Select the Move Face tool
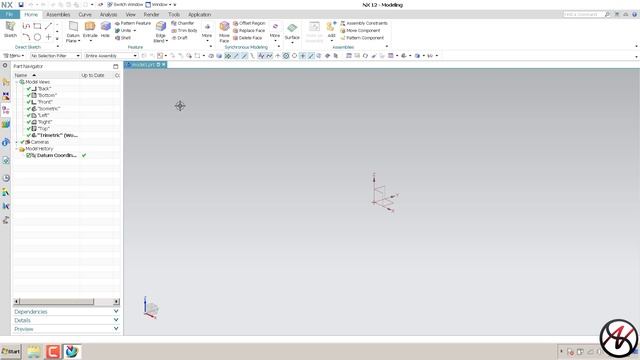The image size is (640, 360). coord(224,31)
